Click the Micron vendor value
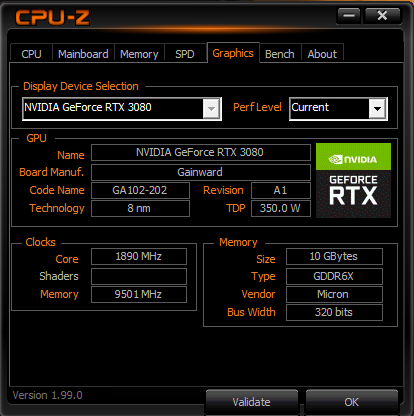414x416 pixels. coord(334,294)
